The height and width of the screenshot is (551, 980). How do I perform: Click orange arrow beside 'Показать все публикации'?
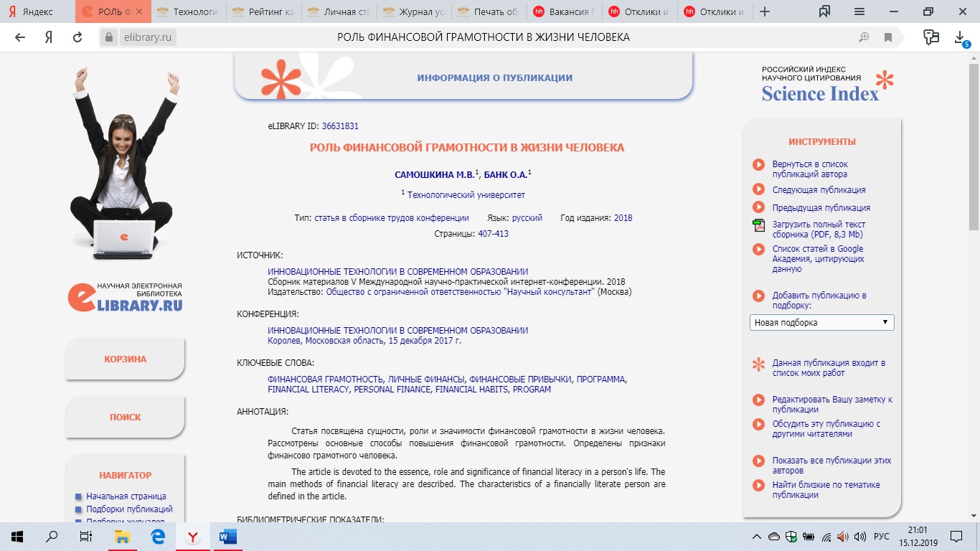click(x=758, y=461)
